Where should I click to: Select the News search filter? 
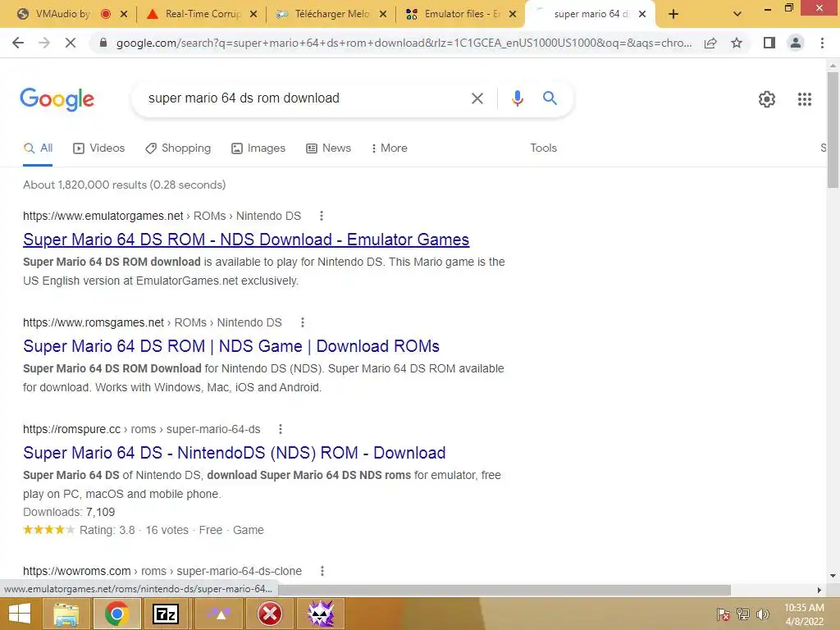pos(328,148)
